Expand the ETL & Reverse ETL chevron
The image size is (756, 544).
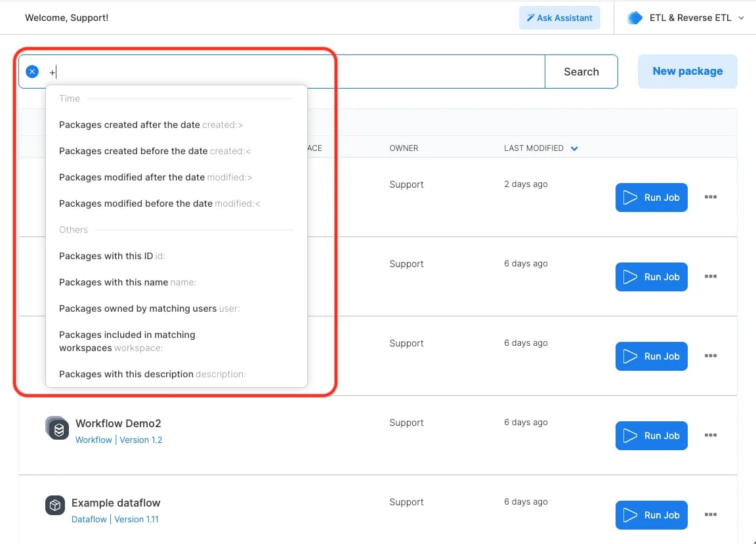click(x=741, y=18)
